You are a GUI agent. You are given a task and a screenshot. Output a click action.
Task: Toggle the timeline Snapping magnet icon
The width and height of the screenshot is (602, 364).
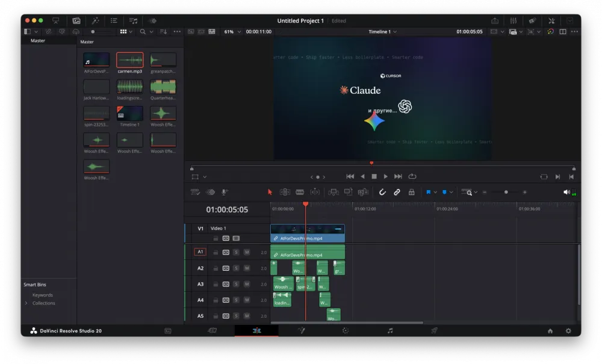(x=382, y=192)
